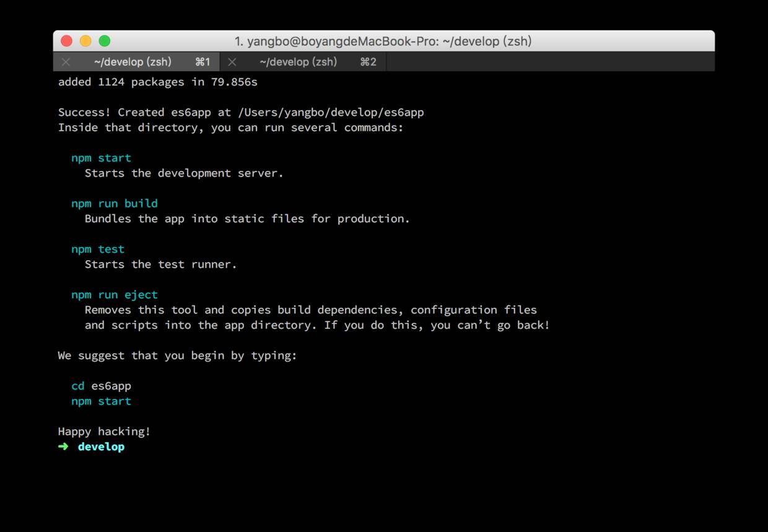Click 'Starts the development server.' description
Viewport: 768px width, 532px height.
tap(184, 173)
